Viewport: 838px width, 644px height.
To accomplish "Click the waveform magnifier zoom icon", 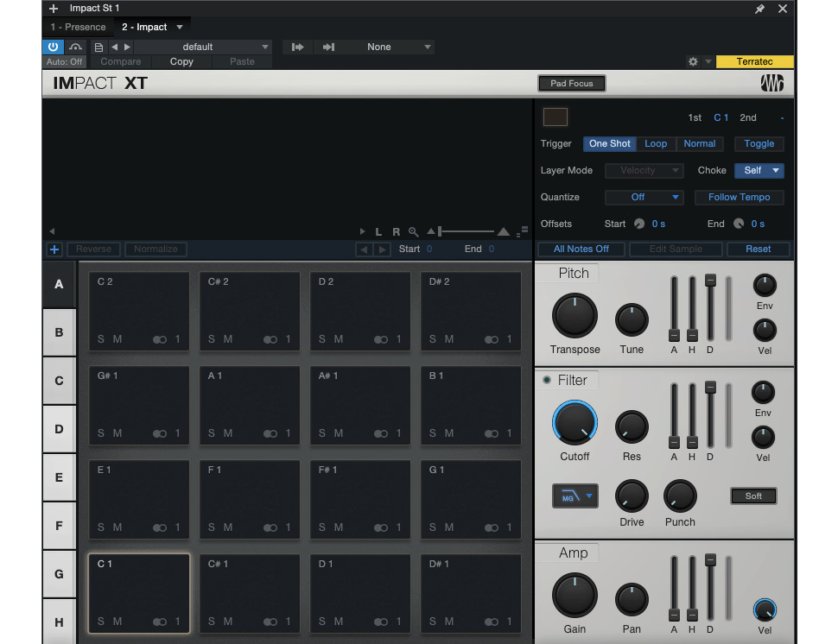I will click(413, 231).
